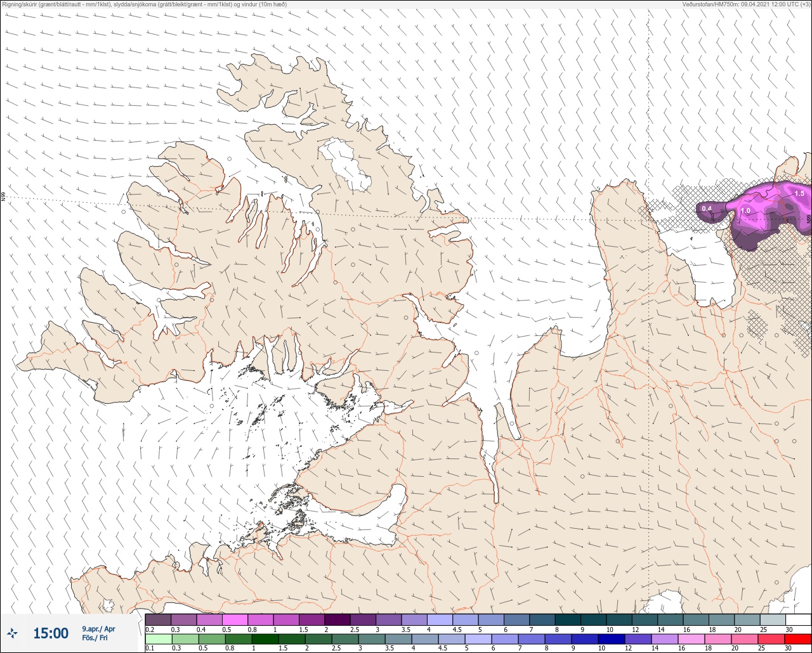Pick the light gray swatch starting at 25 in the snow scale

773,619
